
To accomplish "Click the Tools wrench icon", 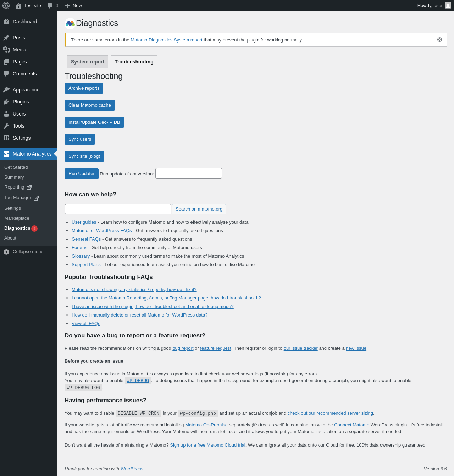I will (6, 126).
